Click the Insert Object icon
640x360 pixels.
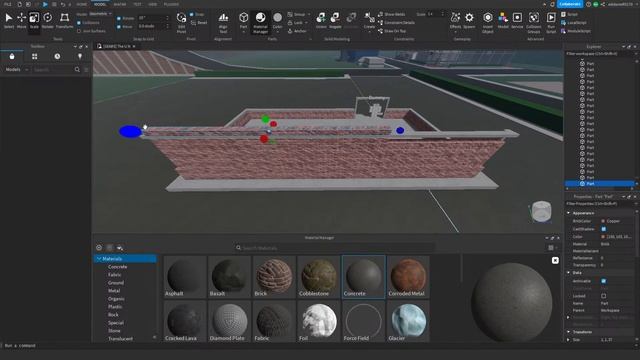coord(488,22)
